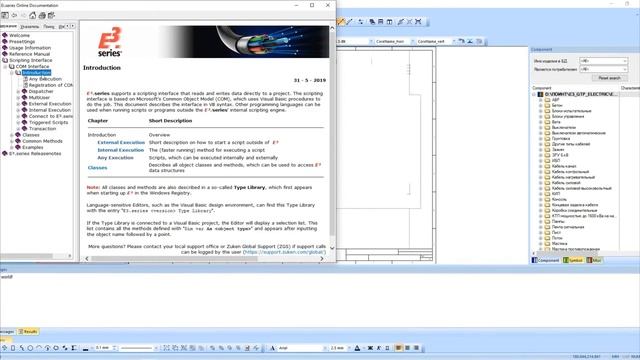Expand the Examples tree node
Image resolution: width=640 pixels, height=360 pixels.
(12, 147)
